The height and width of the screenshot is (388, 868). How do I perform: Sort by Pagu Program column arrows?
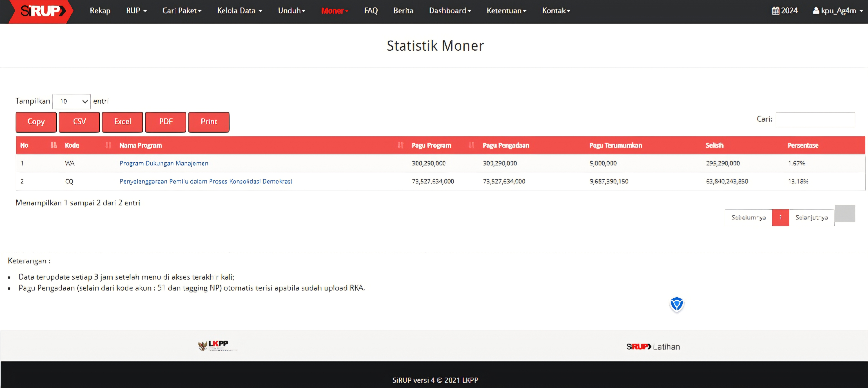pos(471,145)
